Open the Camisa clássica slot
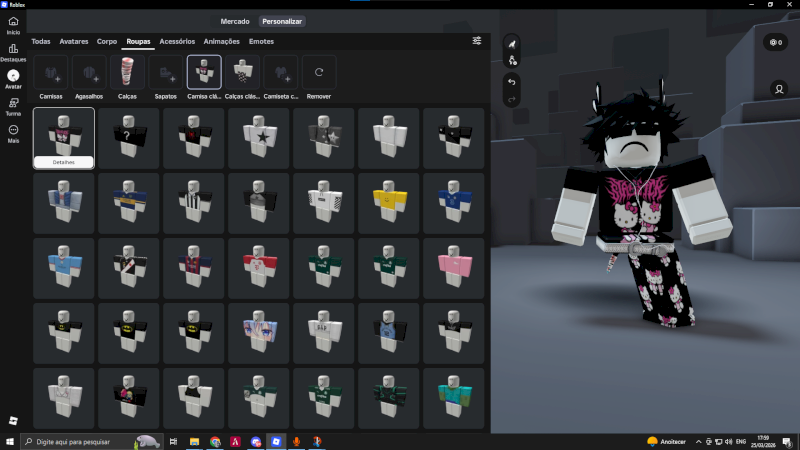The height and width of the screenshot is (450, 800). pyautogui.click(x=204, y=72)
